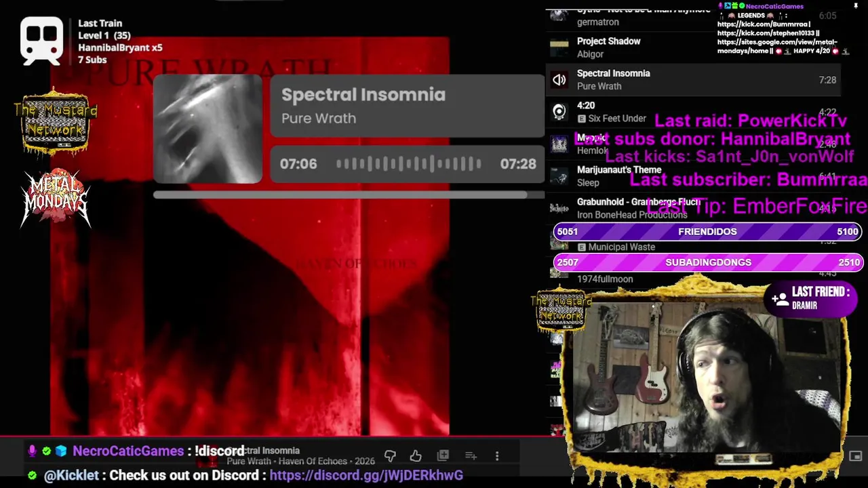Open the kick.com/Bummrraa link
This screenshot has height=488, width=868.
tap(764, 24)
